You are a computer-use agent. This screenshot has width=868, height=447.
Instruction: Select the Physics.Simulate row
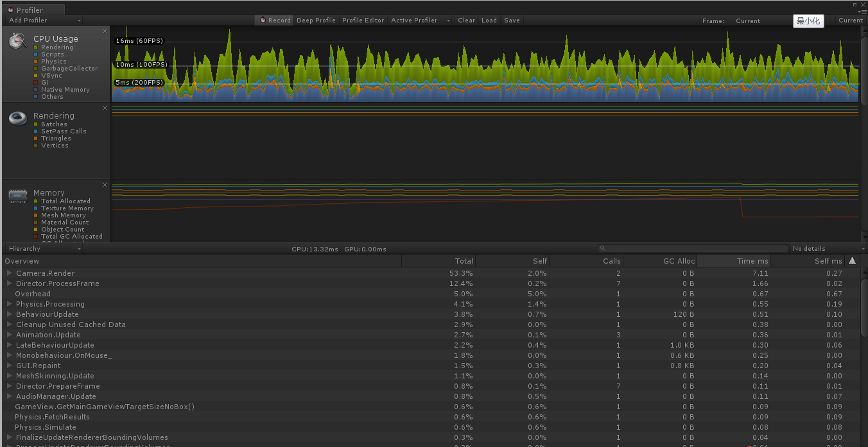pyautogui.click(x=430, y=427)
